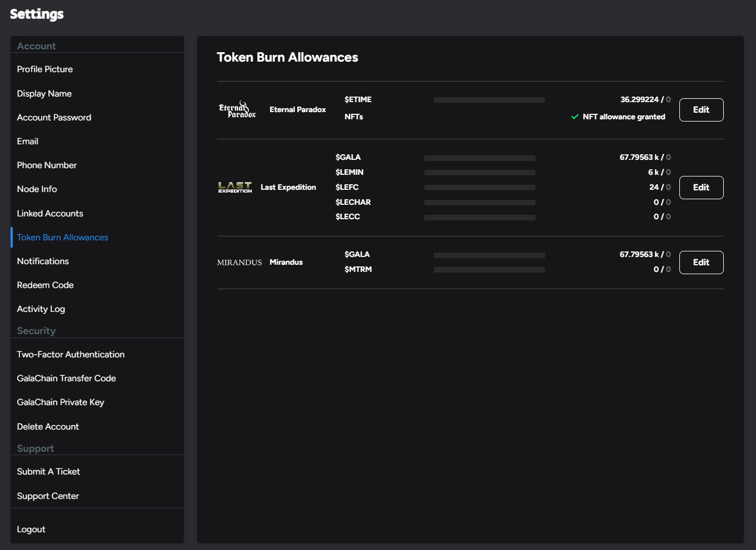
Task: Click the Eternal Paradox game name
Action: (x=298, y=109)
